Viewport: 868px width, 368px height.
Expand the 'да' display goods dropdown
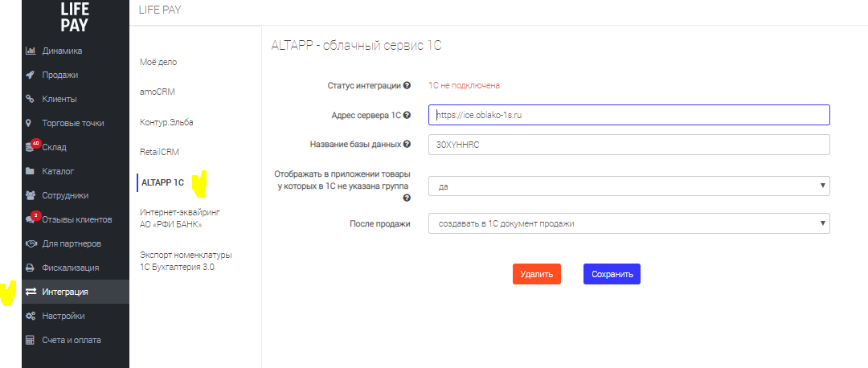click(x=628, y=186)
